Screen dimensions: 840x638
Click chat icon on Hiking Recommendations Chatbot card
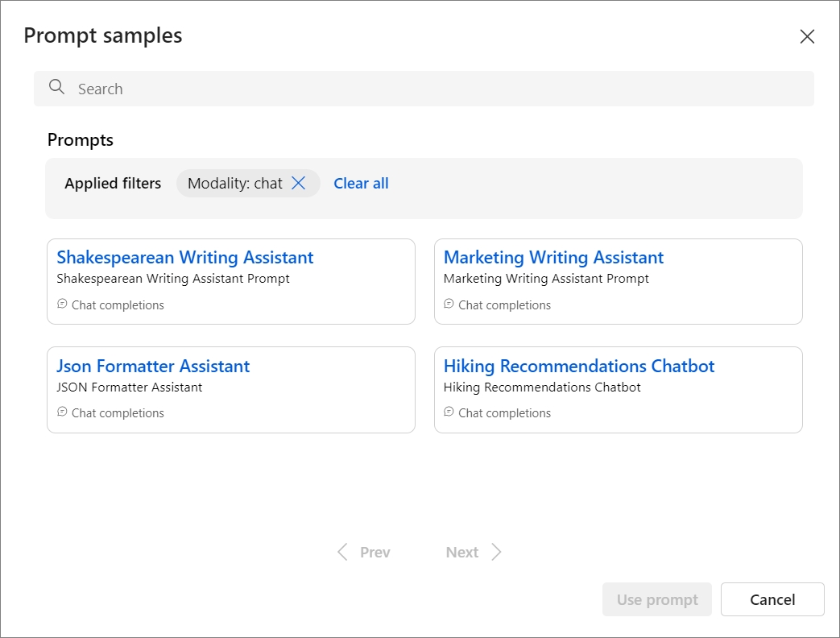(449, 412)
